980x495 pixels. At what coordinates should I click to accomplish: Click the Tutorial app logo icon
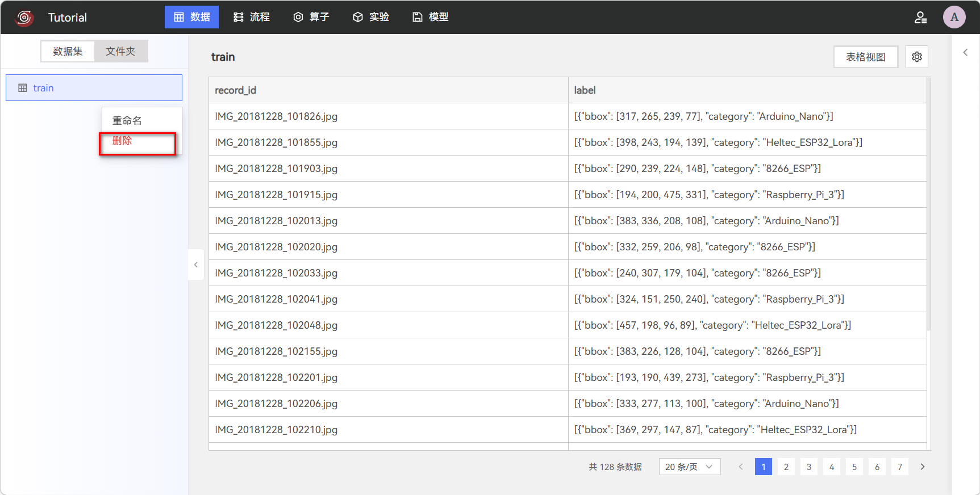coord(24,18)
